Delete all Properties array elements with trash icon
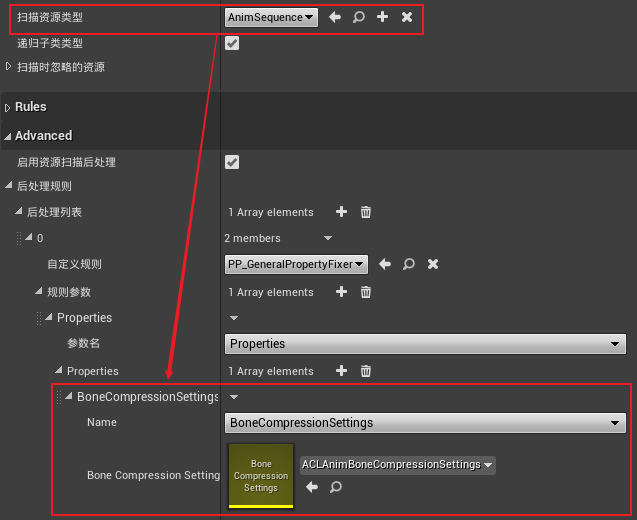637x520 pixels. point(366,371)
